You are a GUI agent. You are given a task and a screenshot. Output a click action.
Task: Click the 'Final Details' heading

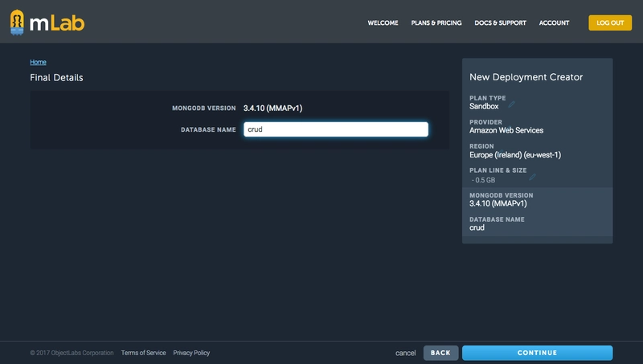(56, 77)
